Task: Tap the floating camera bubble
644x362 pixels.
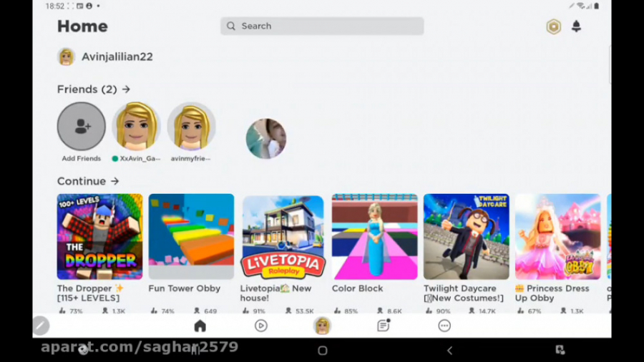Action: coord(266,139)
